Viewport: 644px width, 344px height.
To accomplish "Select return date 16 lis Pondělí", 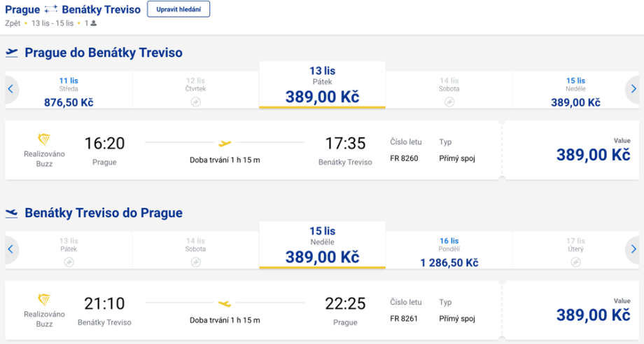I will click(449, 252).
